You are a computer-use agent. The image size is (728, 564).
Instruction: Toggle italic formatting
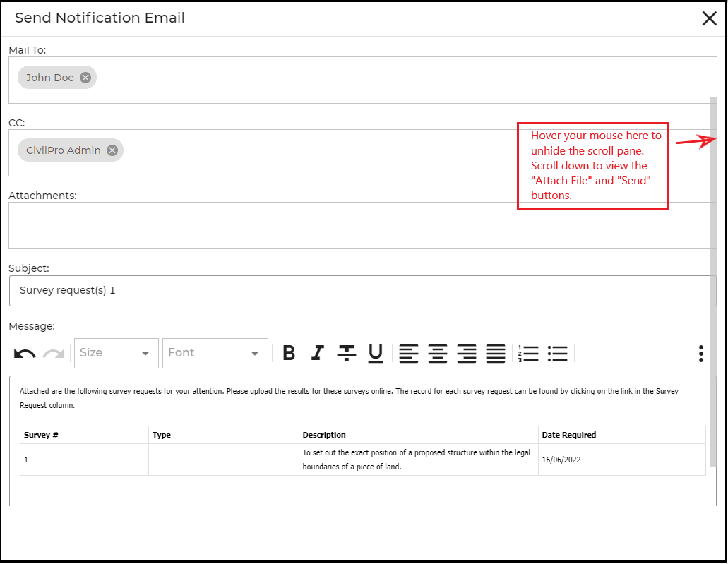pos(318,353)
